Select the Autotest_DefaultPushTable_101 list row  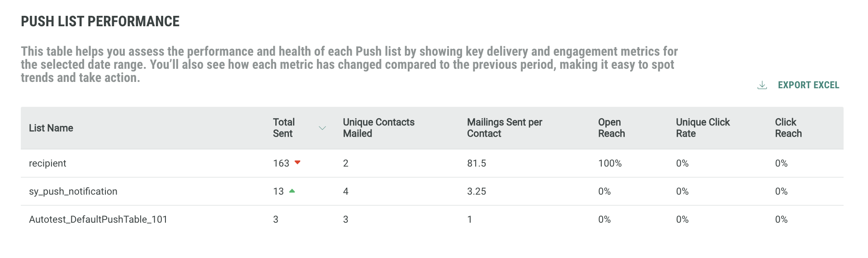pos(98,220)
